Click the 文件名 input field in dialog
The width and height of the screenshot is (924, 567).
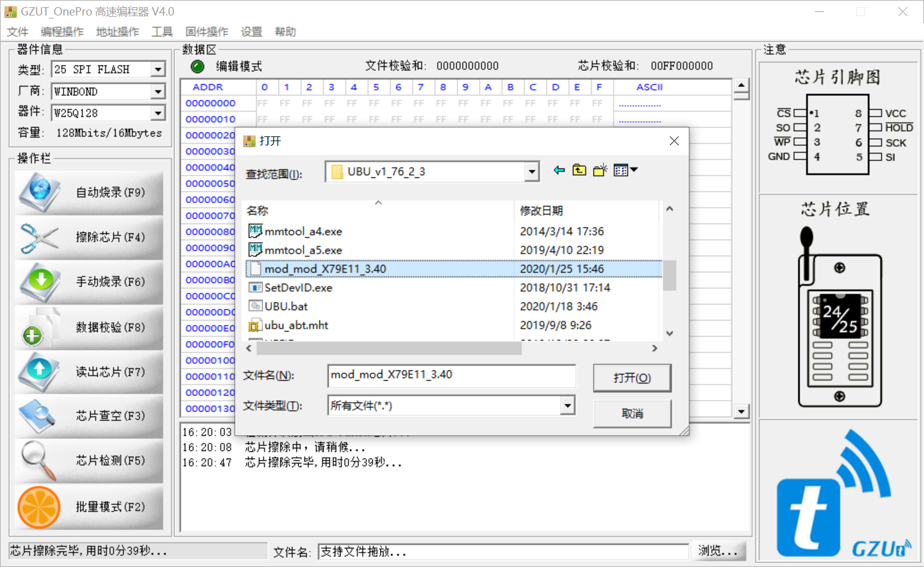(x=451, y=375)
